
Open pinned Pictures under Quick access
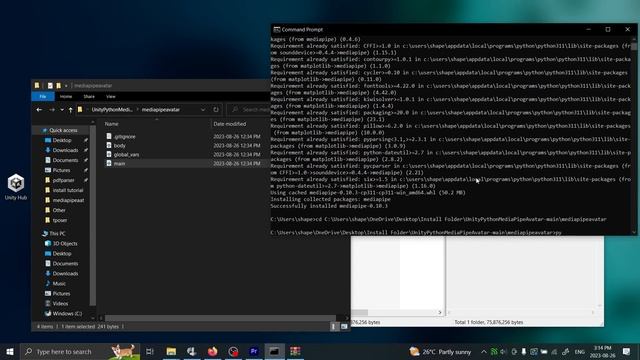click(61, 170)
